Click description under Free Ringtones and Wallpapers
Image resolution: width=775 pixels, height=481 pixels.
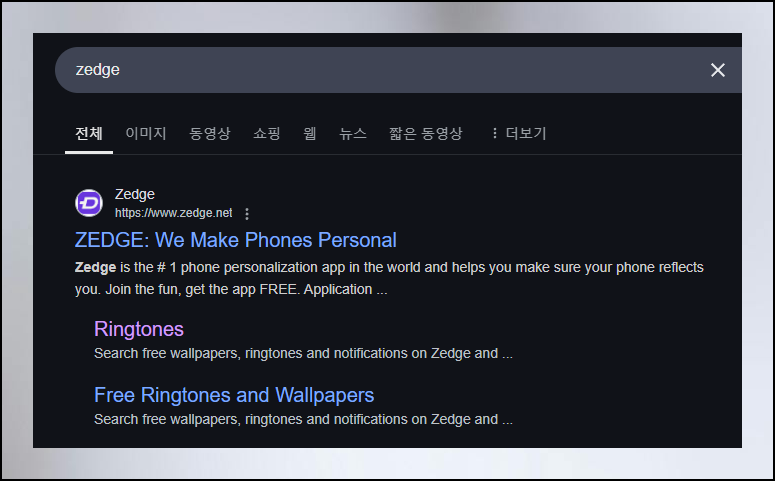click(303, 419)
